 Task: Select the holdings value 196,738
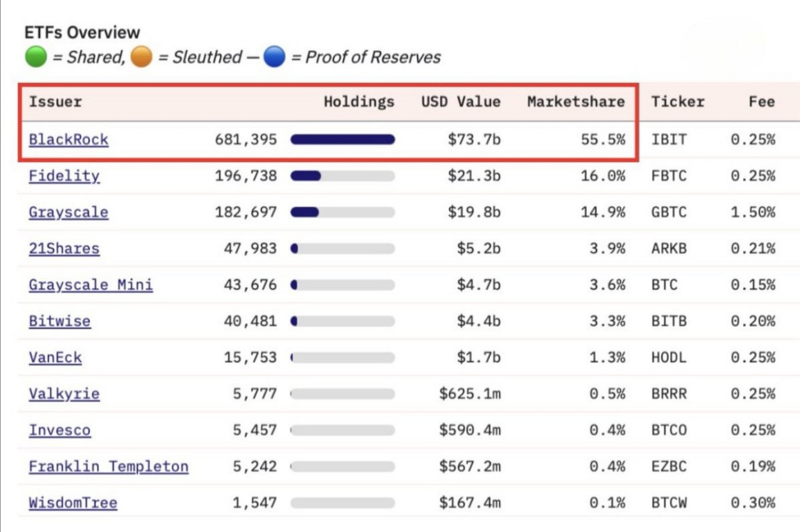246,176
